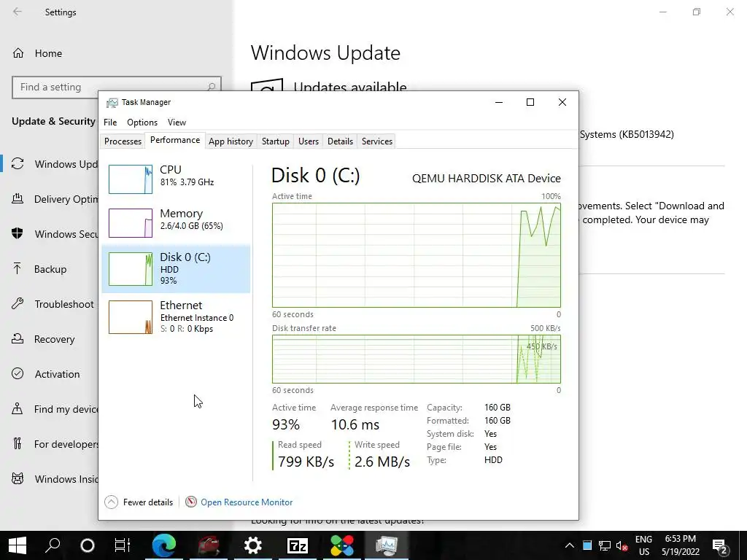Select Backup label in Settings sidebar
Image resolution: width=747 pixels, height=560 pixels.
coord(50,269)
